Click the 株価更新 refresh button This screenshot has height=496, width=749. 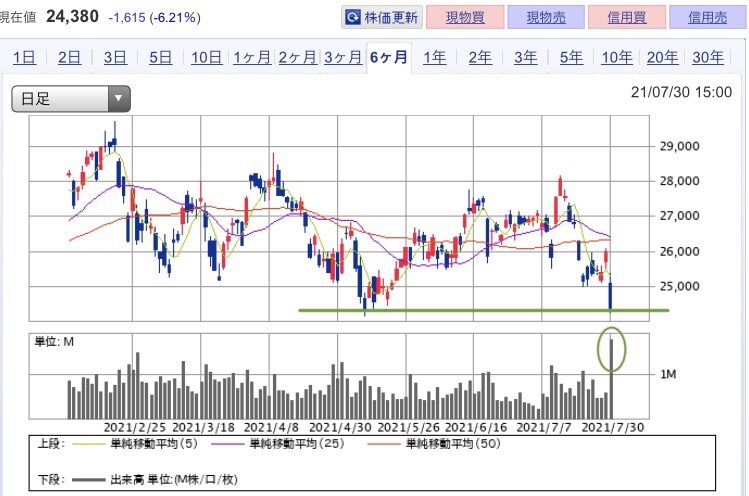382,18
